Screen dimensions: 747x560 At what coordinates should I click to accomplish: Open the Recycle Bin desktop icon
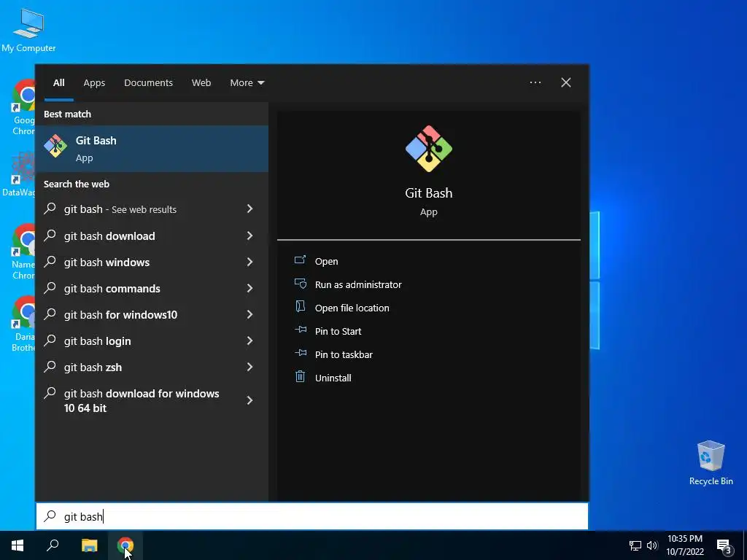711,463
